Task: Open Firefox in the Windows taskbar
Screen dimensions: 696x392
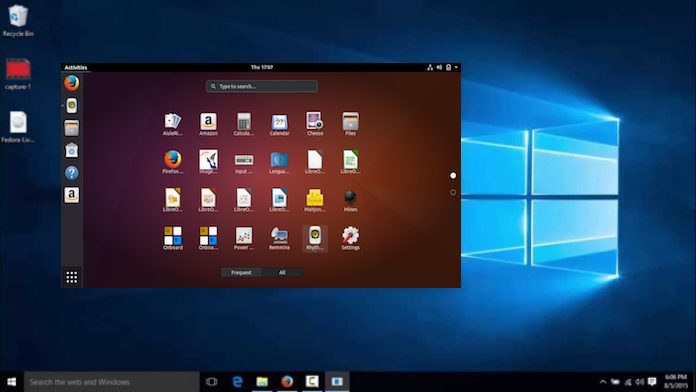Action: 287,382
